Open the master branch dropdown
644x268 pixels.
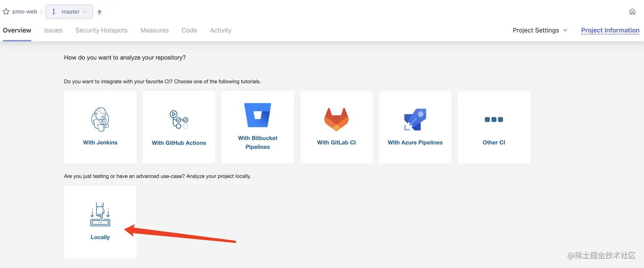pyautogui.click(x=69, y=12)
